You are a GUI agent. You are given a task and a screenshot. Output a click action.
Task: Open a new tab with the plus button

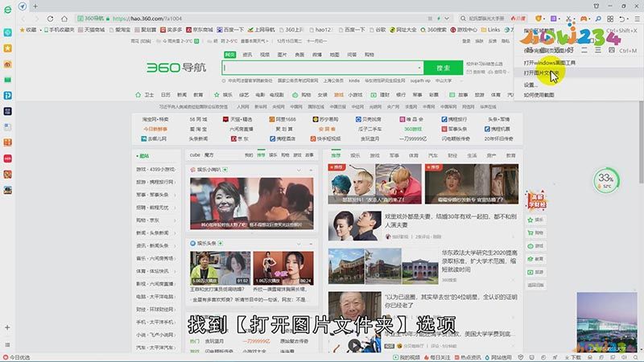[x=35, y=6]
